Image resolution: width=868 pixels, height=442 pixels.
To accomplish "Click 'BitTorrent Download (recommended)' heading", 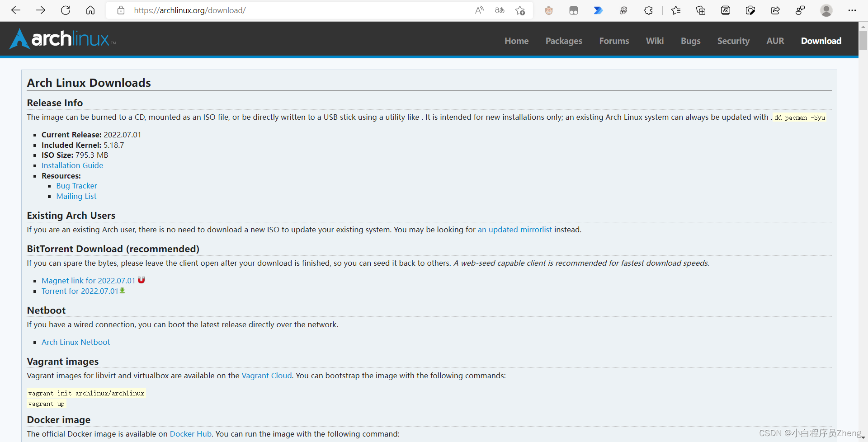I will pos(113,249).
